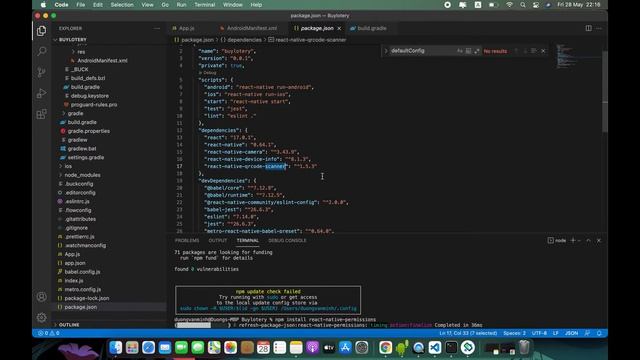The width and height of the screenshot is (640, 360).
Task: Open the Selection menu
Action: tap(122, 5)
